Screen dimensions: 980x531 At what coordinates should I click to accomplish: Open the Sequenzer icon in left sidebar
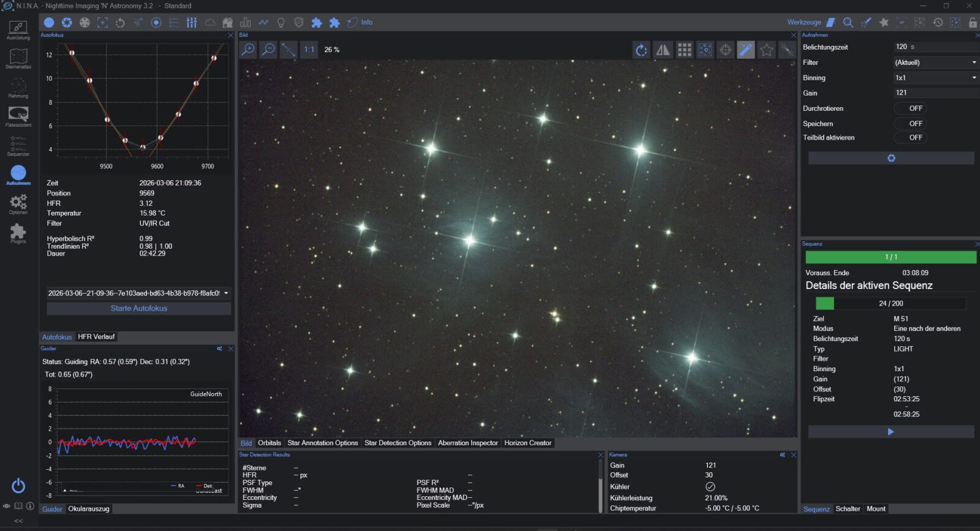click(x=18, y=145)
